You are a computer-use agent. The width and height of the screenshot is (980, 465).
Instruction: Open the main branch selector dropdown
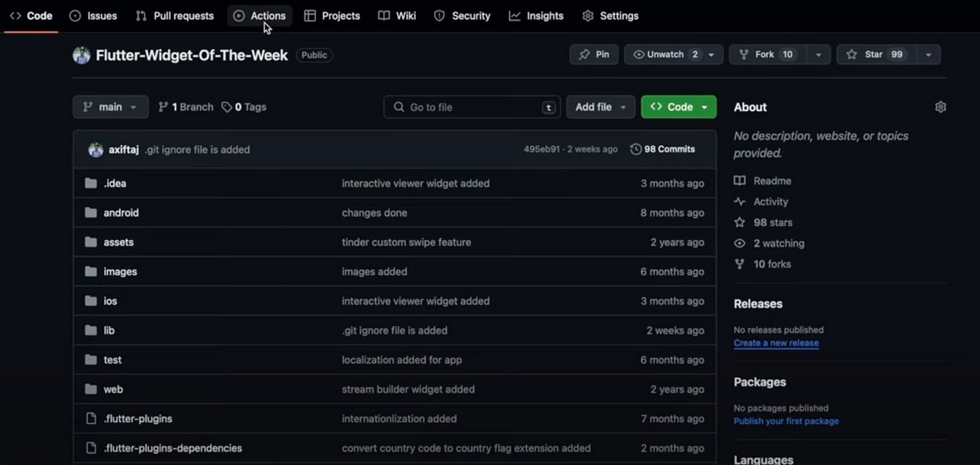pyautogui.click(x=110, y=107)
